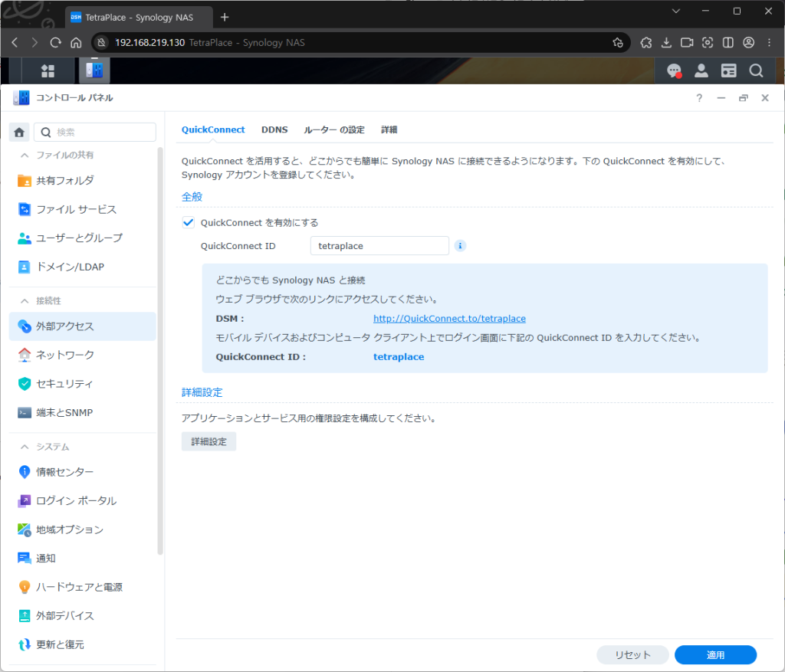Open ハードウェアと電源 settings

(83, 587)
